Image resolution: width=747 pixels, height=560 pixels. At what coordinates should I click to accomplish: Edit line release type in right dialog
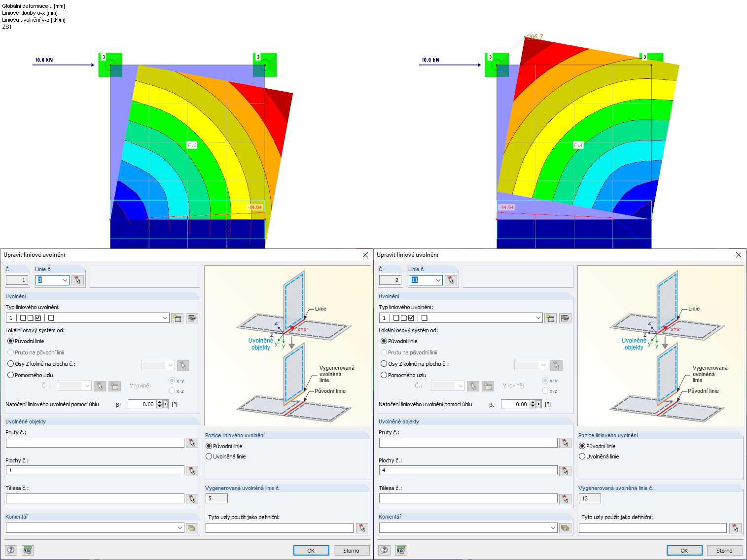tap(565, 318)
